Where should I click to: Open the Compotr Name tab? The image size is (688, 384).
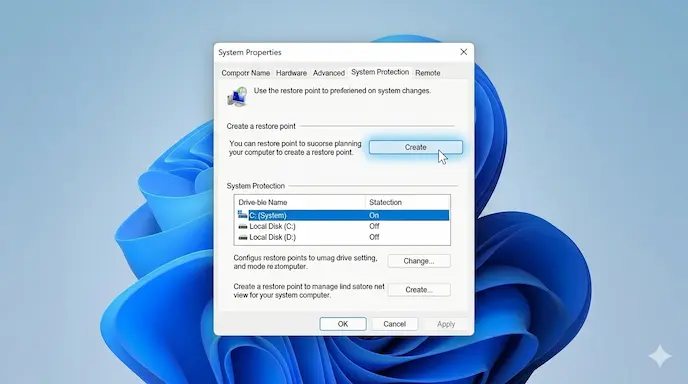point(245,73)
